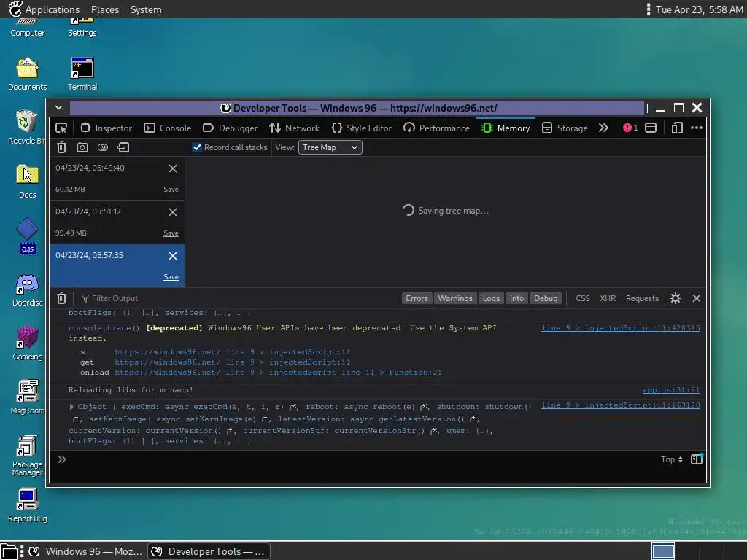
Task: Toggle Record call stacks checkbox
Action: click(x=197, y=147)
